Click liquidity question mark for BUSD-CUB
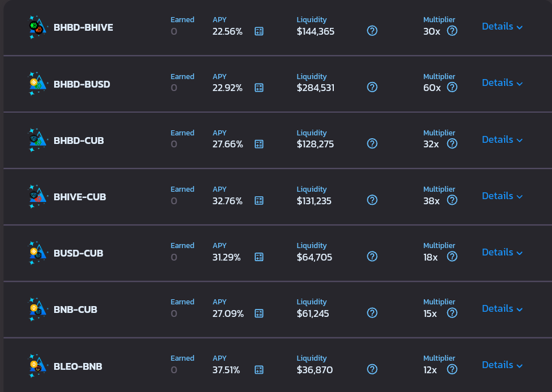Image resolution: width=552 pixels, height=392 pixels. 372,256
